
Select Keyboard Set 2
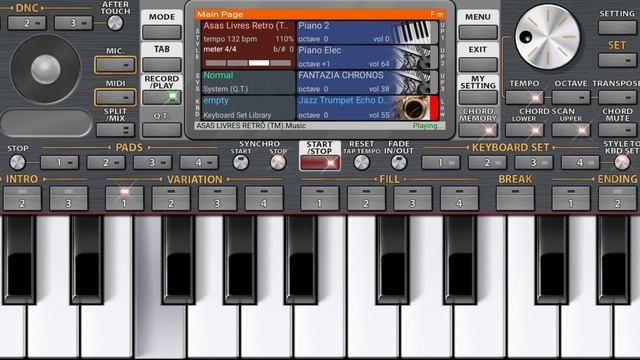click(487, 162)
